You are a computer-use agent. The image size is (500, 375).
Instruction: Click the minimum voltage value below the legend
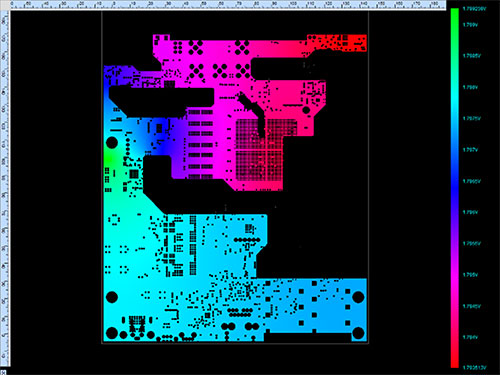coord(474,368)
